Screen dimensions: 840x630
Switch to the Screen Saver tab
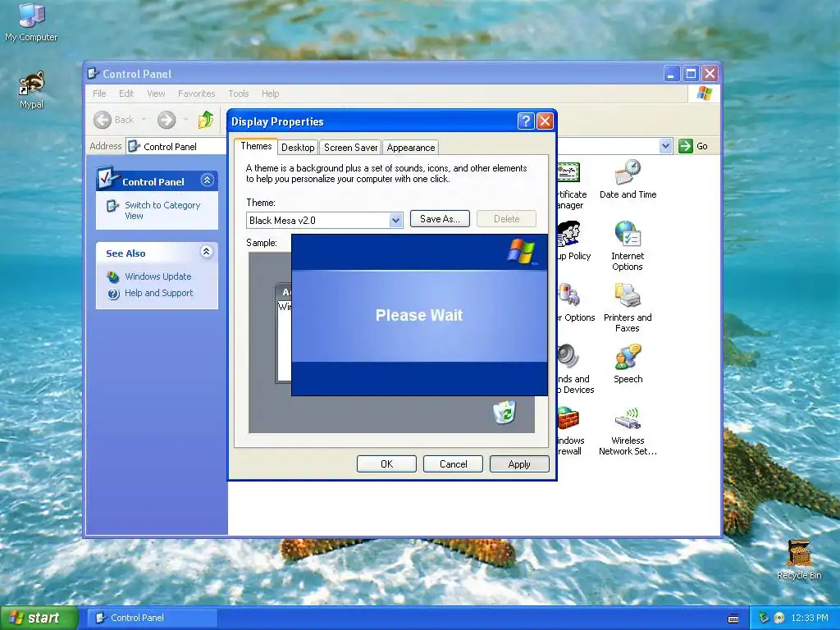point(350,148)
